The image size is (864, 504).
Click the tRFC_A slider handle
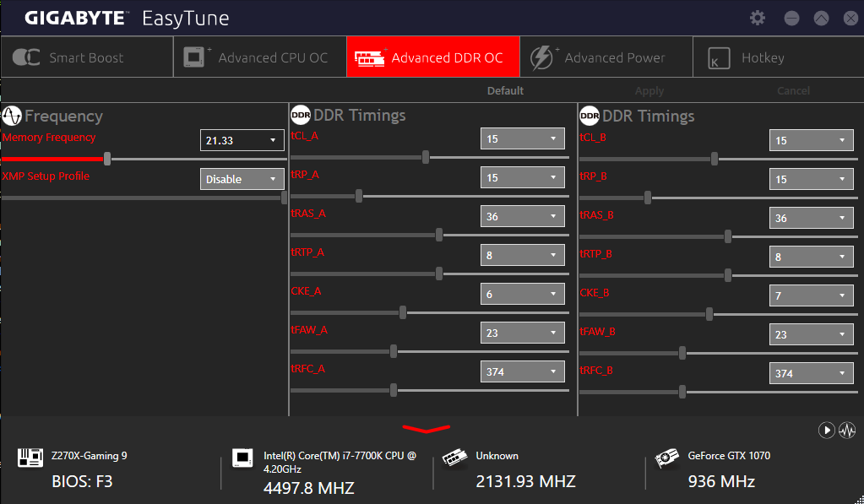click(394, 391)
